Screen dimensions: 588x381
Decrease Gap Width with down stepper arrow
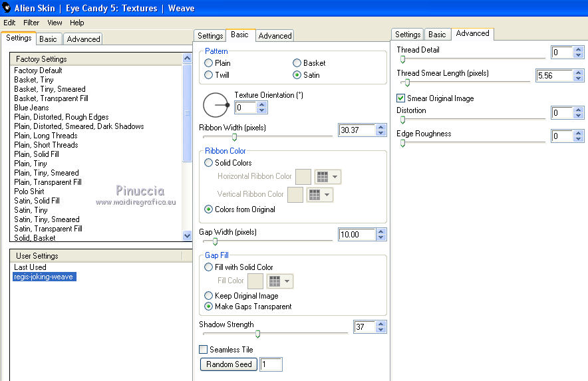381,237
